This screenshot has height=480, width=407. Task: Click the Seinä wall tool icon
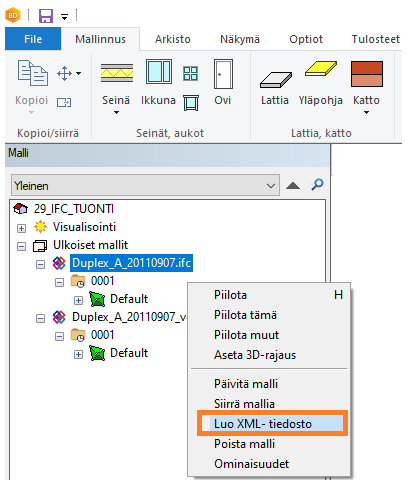(x=117, y=73)
